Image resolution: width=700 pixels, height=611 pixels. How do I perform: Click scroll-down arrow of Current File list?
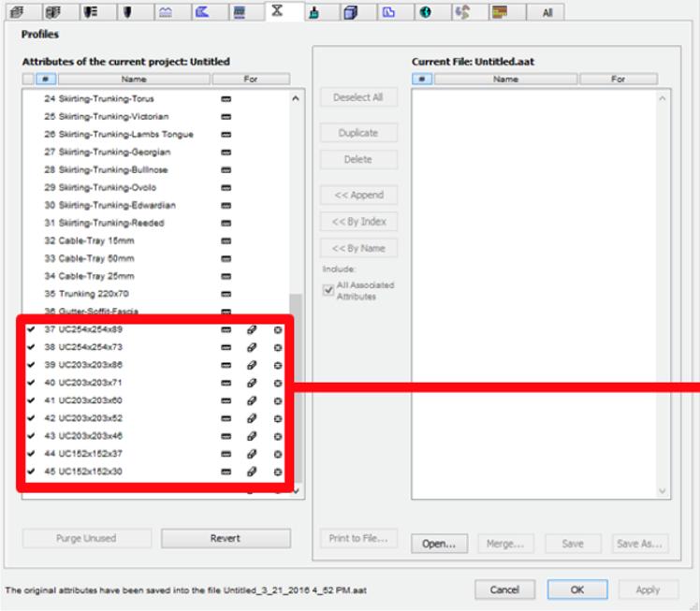click(663, 491)
